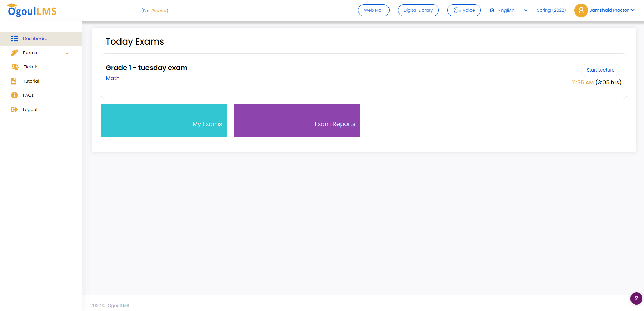Open the English language dropdown
644x311 pixels.
click(x=510, y=10)
